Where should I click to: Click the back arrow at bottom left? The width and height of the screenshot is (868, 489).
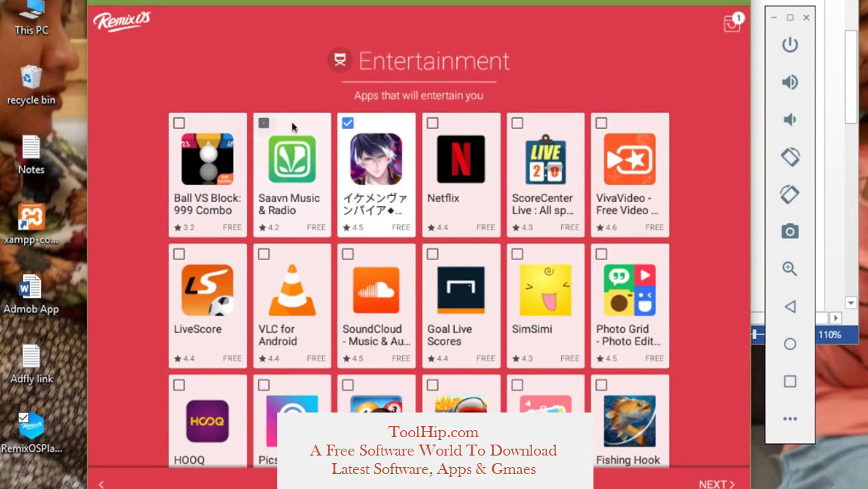point(101,484)
